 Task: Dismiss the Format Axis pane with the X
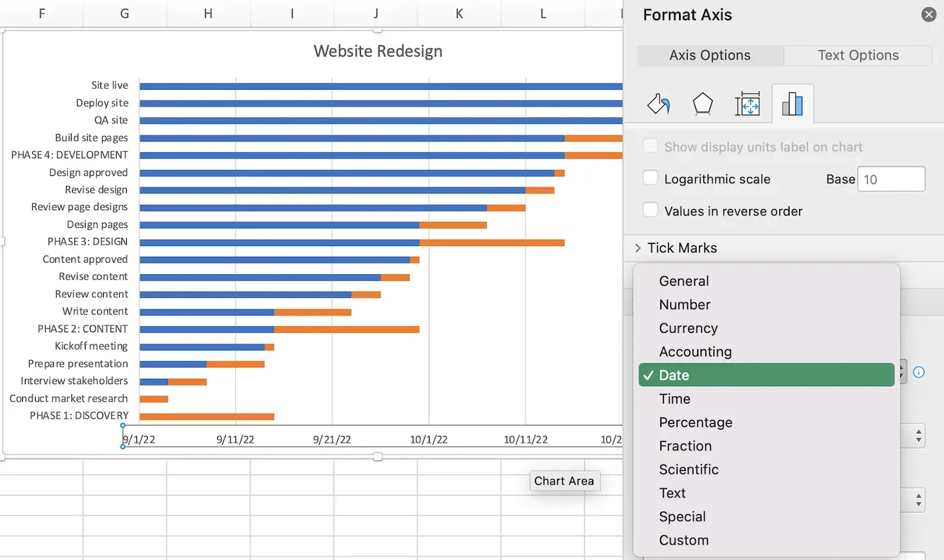pos(928,13)
